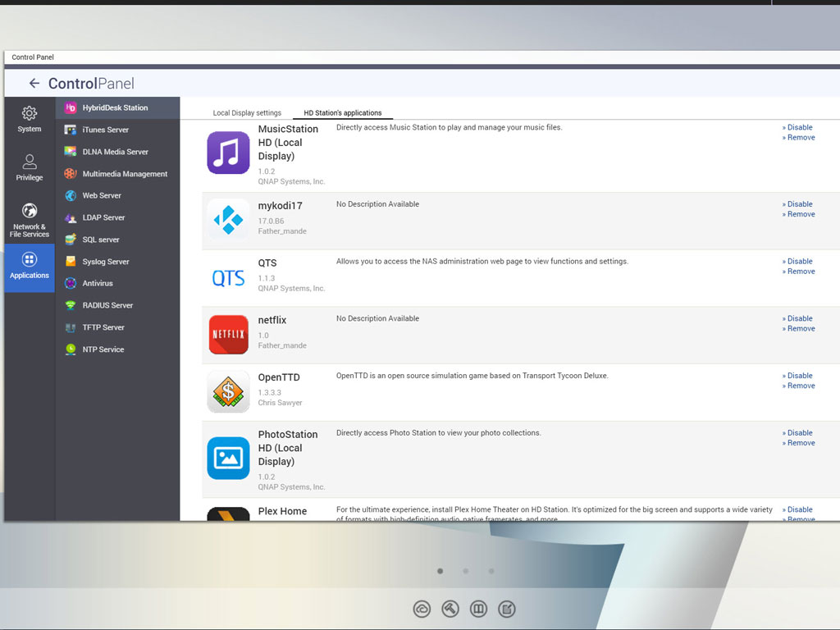Click the OpenTTD app icon
840x630 pixels.
228,391
